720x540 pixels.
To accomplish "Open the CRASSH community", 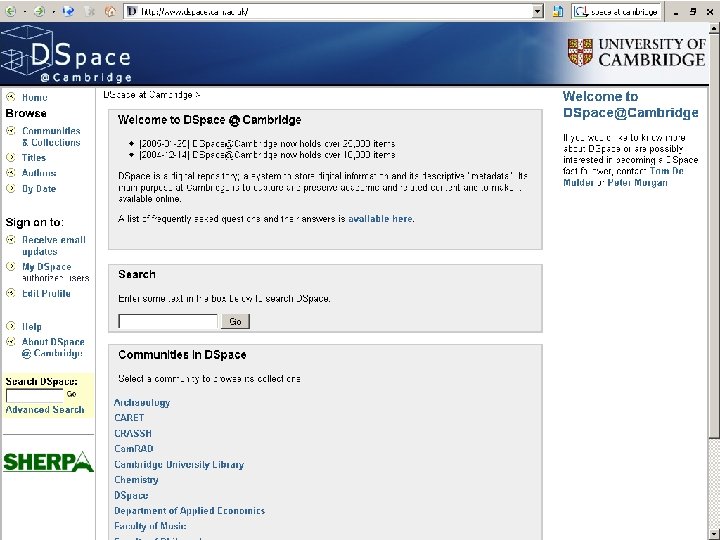I will point(133,433).
